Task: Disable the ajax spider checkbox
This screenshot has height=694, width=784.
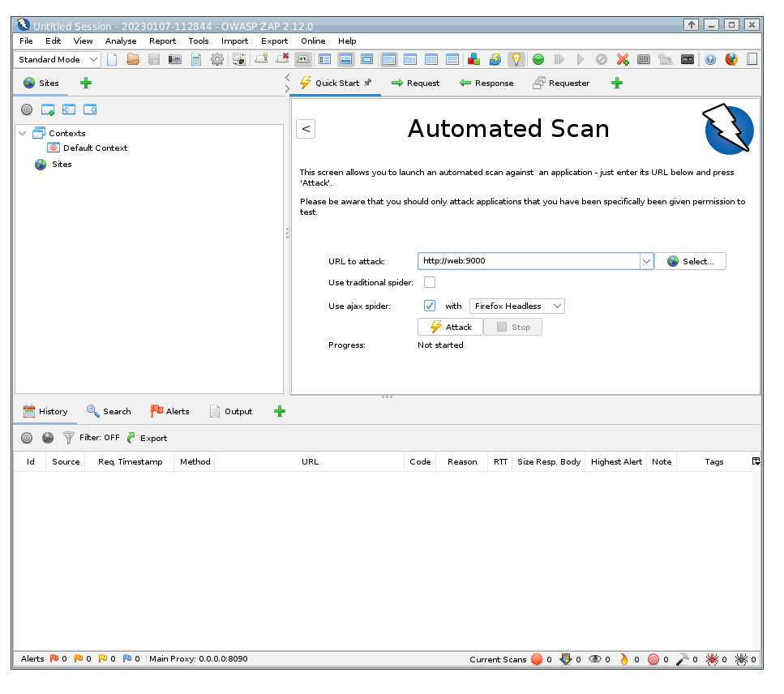Action: (429, 306)
